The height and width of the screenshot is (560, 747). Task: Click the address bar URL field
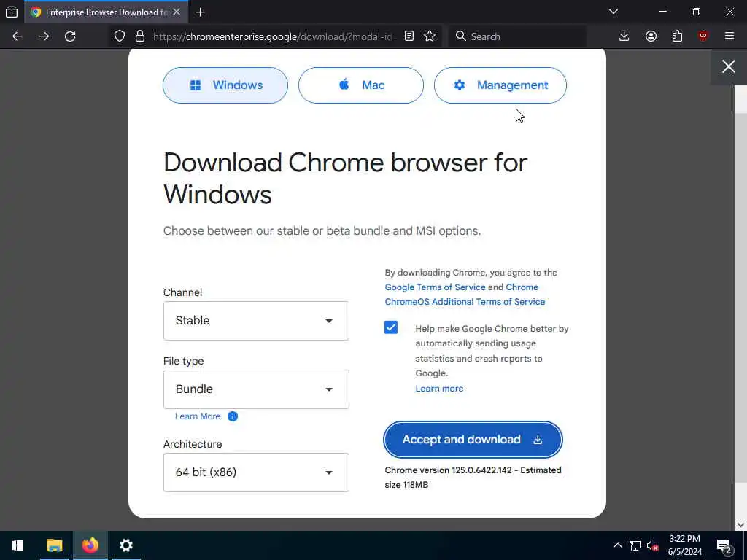coord(274,36)
